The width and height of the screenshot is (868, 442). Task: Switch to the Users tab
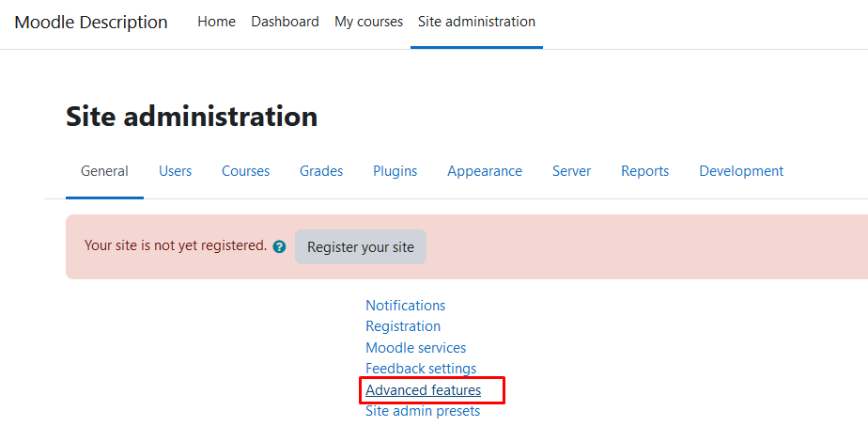175,171
